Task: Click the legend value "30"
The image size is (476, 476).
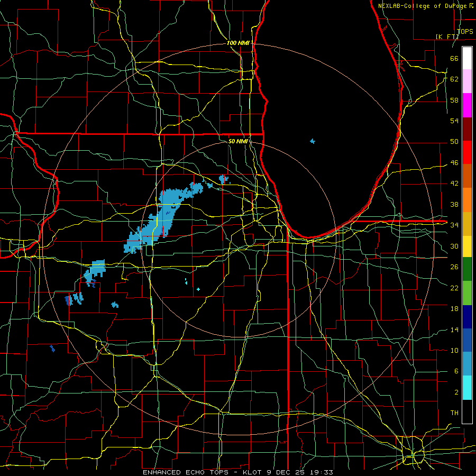Action: [x=454, y=246]
